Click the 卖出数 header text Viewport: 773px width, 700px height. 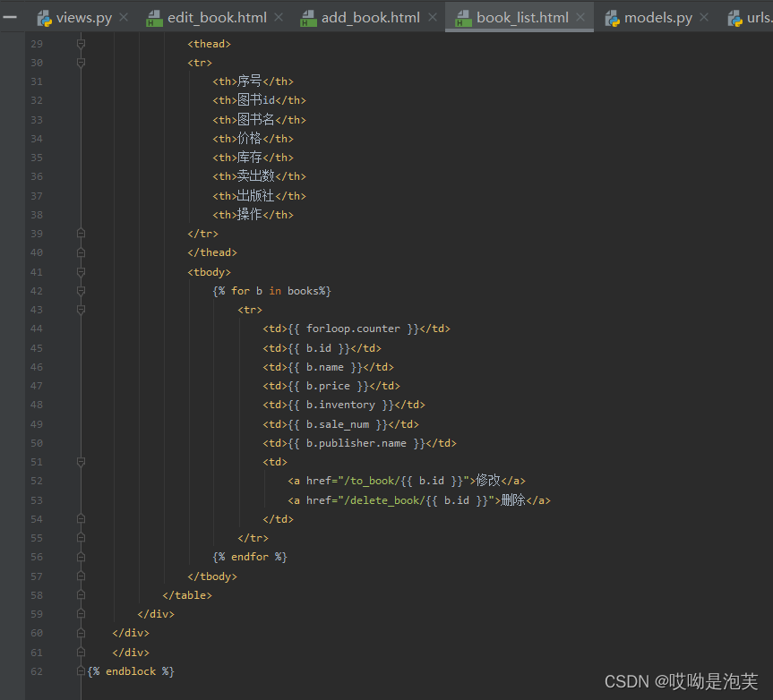(256, 175)
